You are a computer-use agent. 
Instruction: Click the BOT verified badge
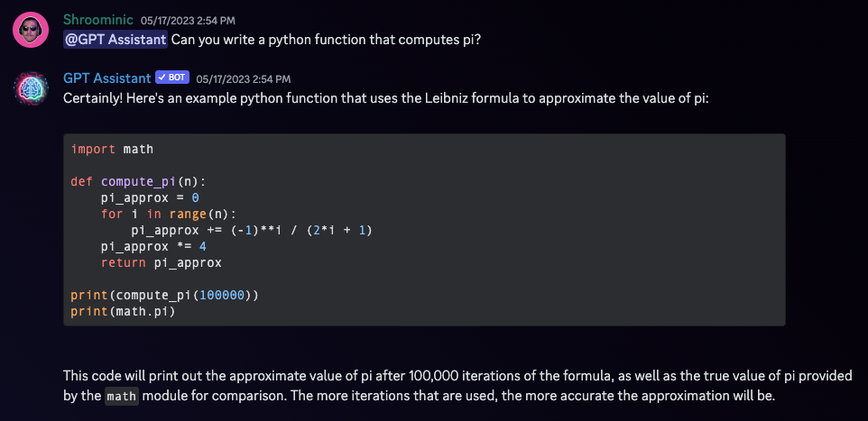[x=171, y=78]
